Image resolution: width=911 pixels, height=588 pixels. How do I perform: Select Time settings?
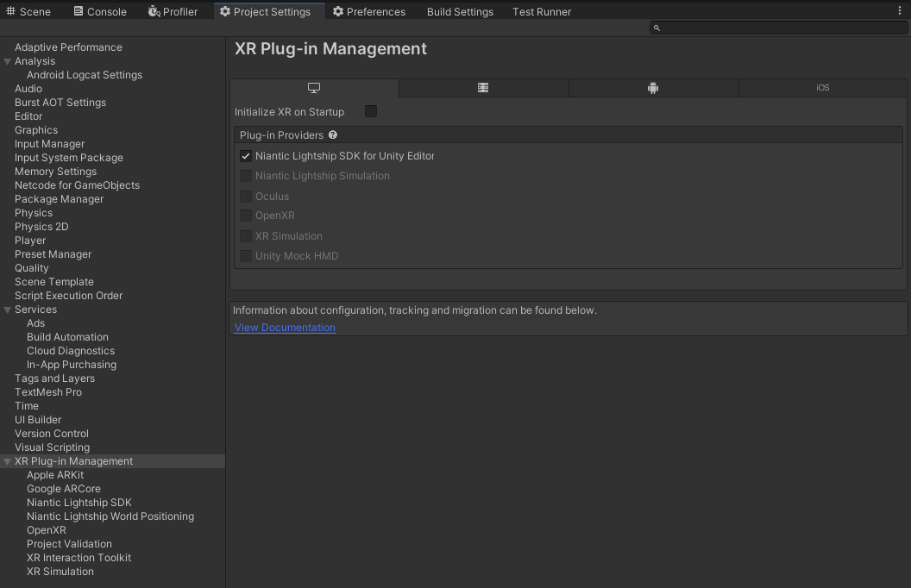point(27,406)
